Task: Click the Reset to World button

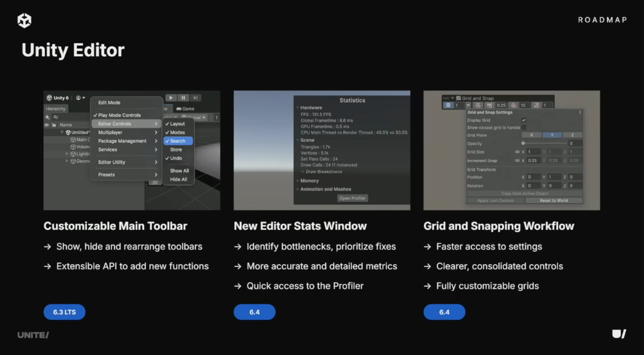Action: point(554,200)
